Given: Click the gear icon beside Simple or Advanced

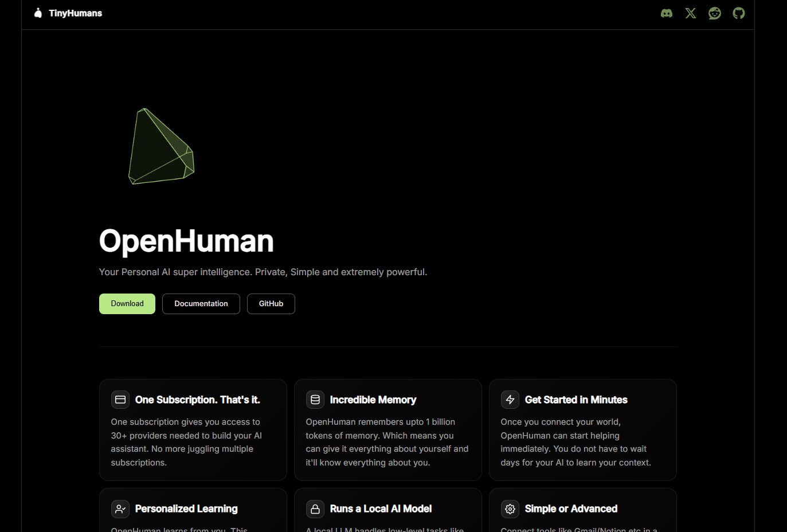Looking at the screenshot, I should [510, 508].
